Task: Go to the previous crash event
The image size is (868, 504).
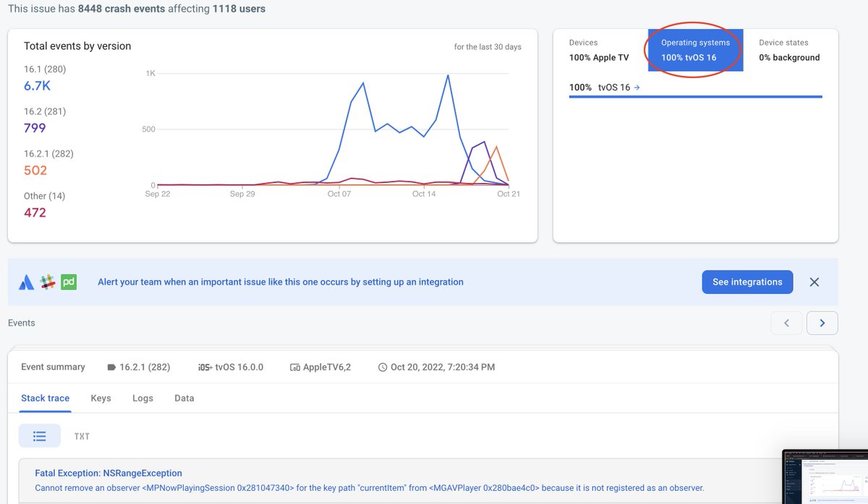Action: click(x=787, y=323)
